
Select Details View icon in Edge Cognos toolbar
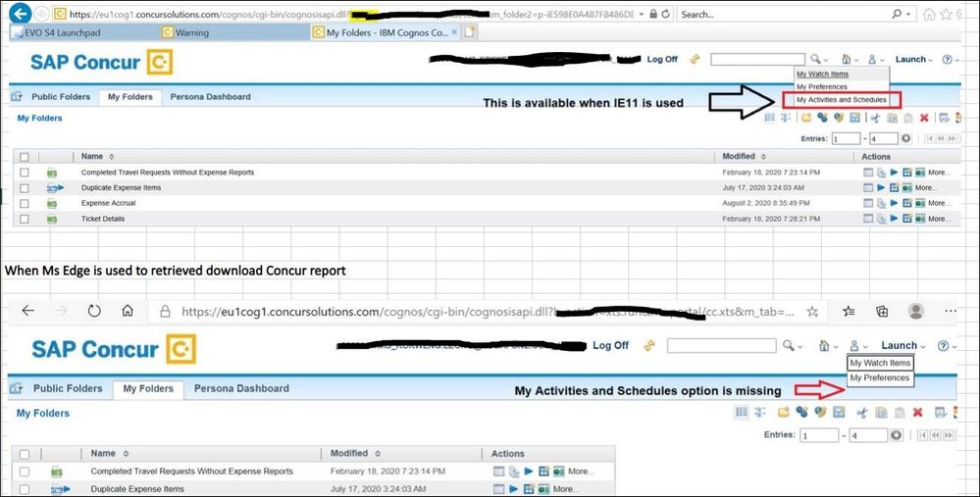(760, 412)
